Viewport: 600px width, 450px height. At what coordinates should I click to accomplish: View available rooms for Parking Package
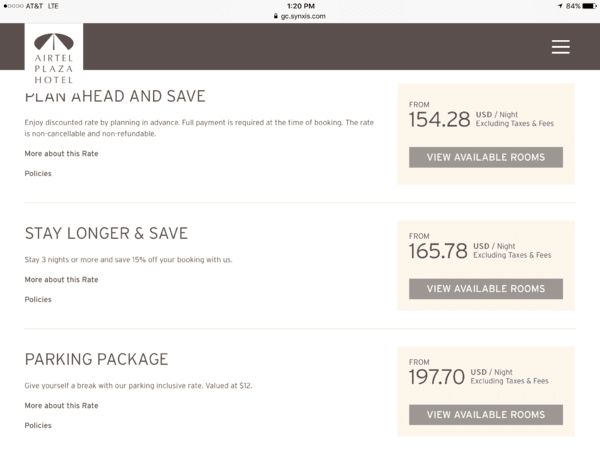tap(486, 415)
